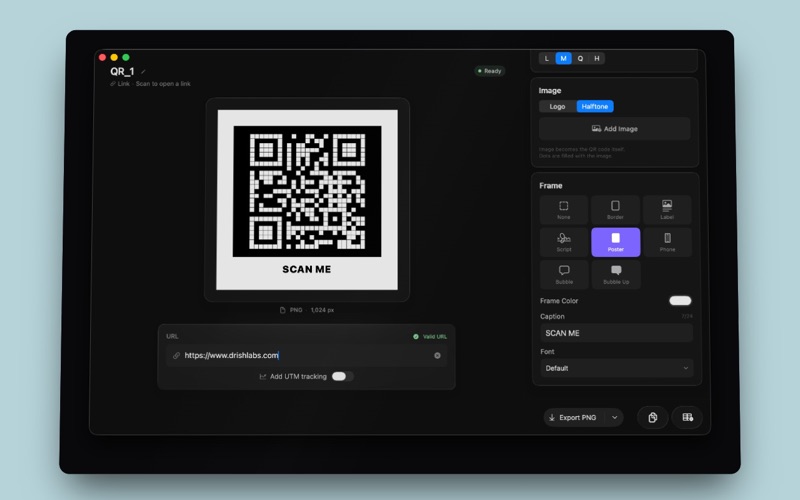Open the Export PNG format chevron
Screen dimensions: 800x500
click(x=615, y=417)
